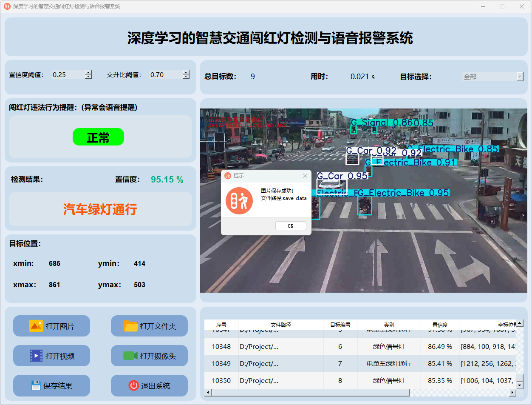The width and height of the screenshot is (532, 405).
Task: Decrease the IoU threshold with down arrow
Action: (186, 77)
